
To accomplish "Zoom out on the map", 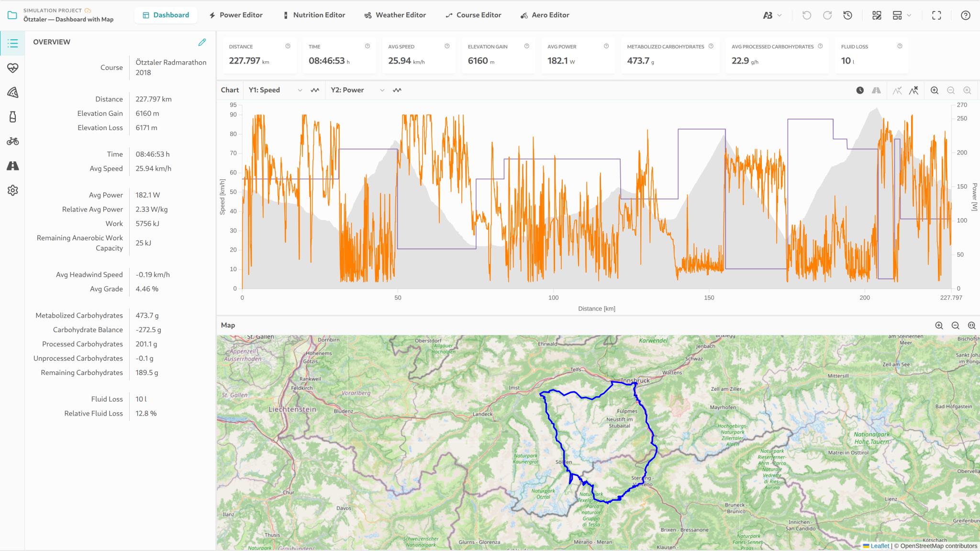I will 956,325.
